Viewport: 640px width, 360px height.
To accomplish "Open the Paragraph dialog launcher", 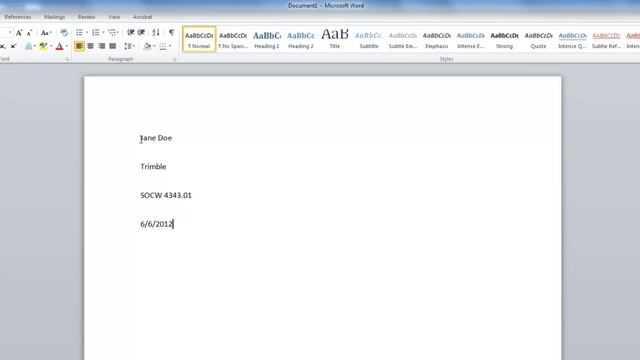I will point(175,60).
